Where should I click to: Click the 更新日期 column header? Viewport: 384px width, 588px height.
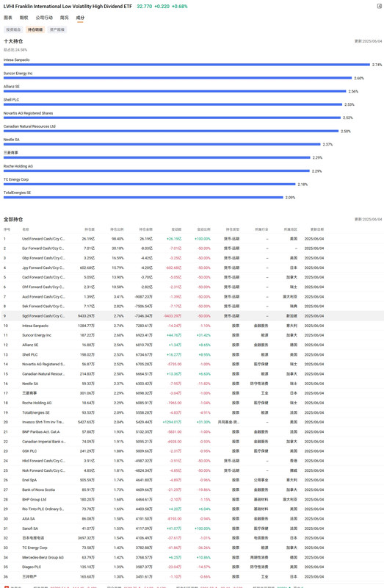coord(317,229)
